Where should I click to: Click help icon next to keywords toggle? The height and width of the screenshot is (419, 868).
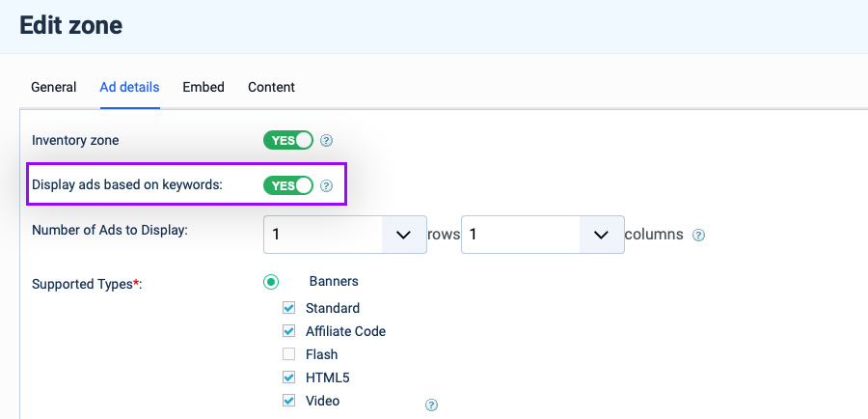point(327,185)
